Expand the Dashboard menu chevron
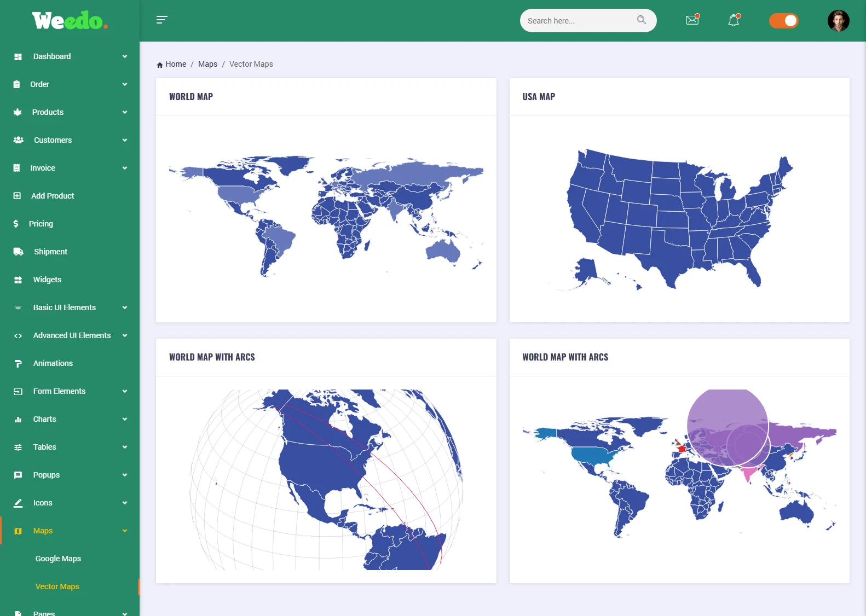Viewport: 866px width, 616px height. (125, 56)
